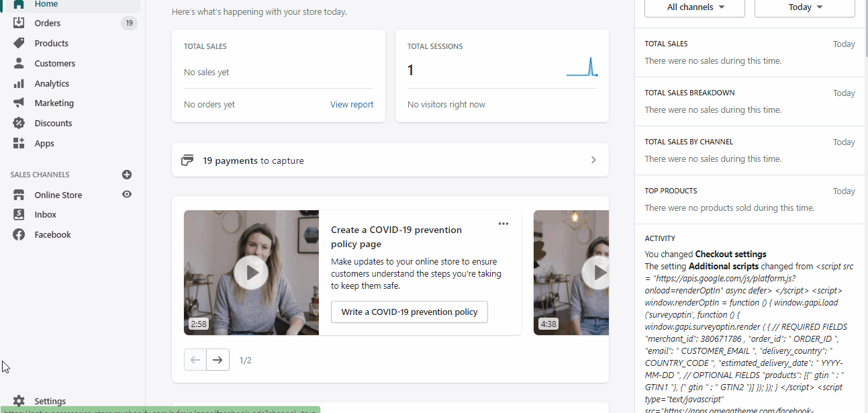
Task: Click the SALES CHANNELS section heading
Action: (x=40, y=175)
